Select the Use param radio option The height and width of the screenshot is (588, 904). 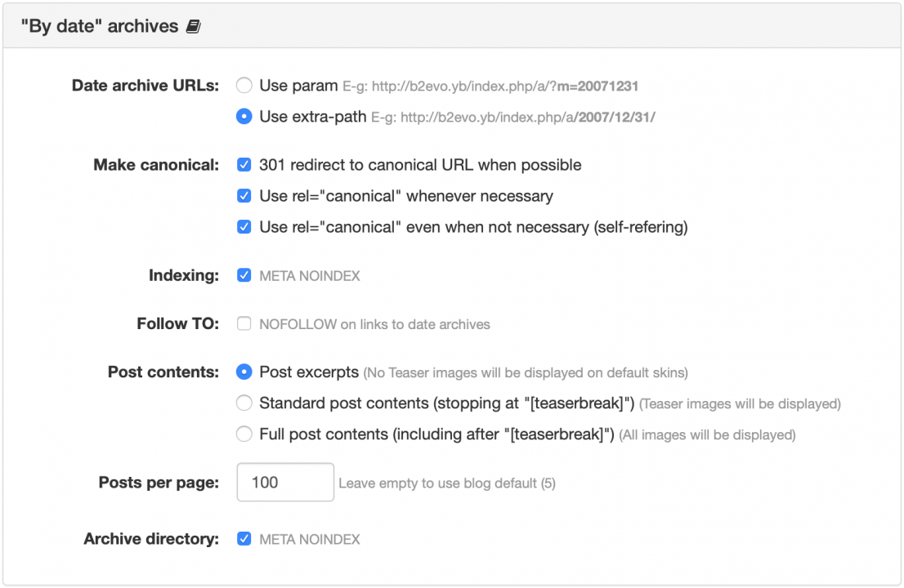(x=244, y=85)
